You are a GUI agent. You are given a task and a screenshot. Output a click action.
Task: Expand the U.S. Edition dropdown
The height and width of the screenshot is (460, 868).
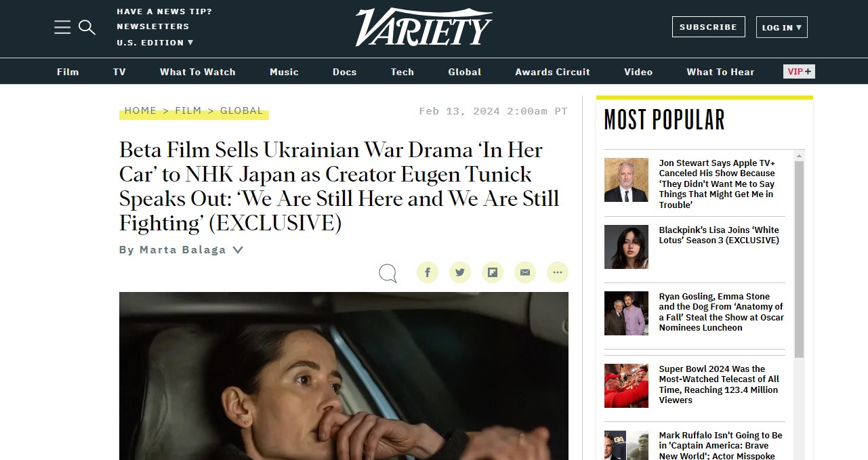tap(155, 43)
